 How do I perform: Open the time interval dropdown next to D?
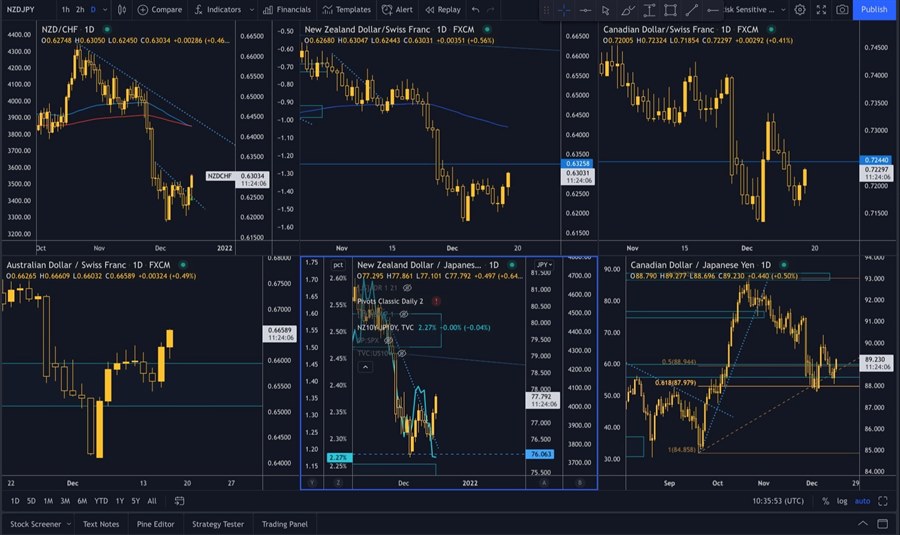(107, 9)
